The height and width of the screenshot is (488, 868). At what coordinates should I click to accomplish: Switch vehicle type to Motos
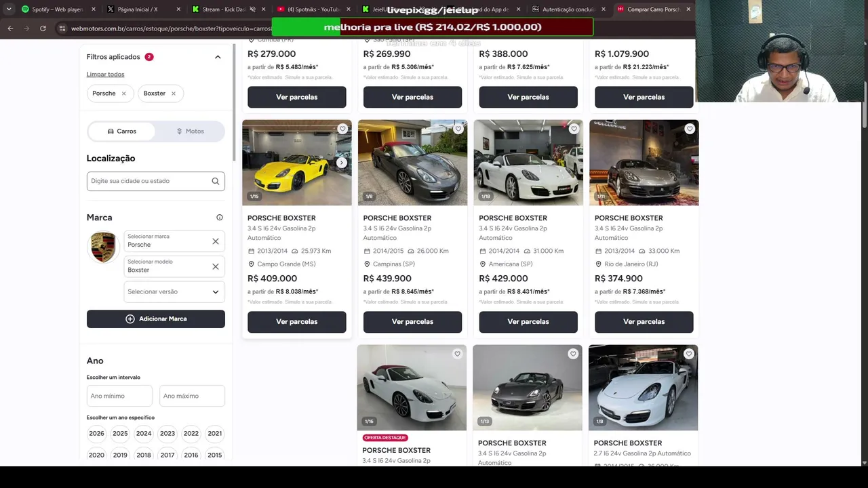pos(190,131)
